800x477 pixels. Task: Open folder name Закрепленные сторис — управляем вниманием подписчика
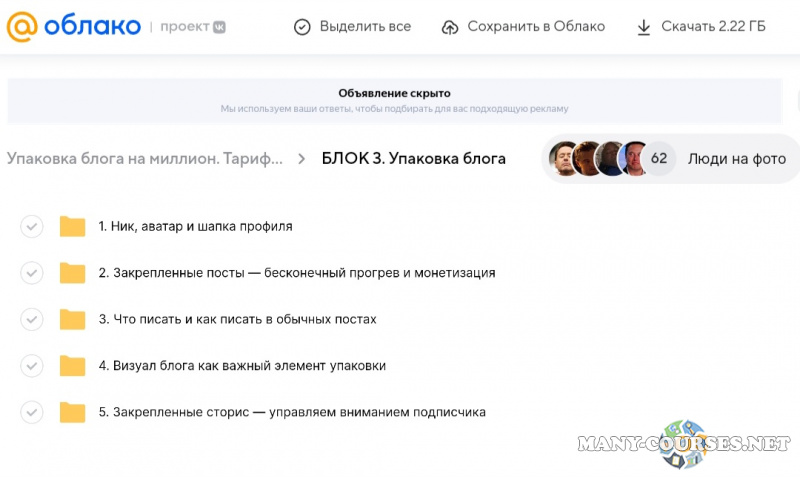(292, 412)
